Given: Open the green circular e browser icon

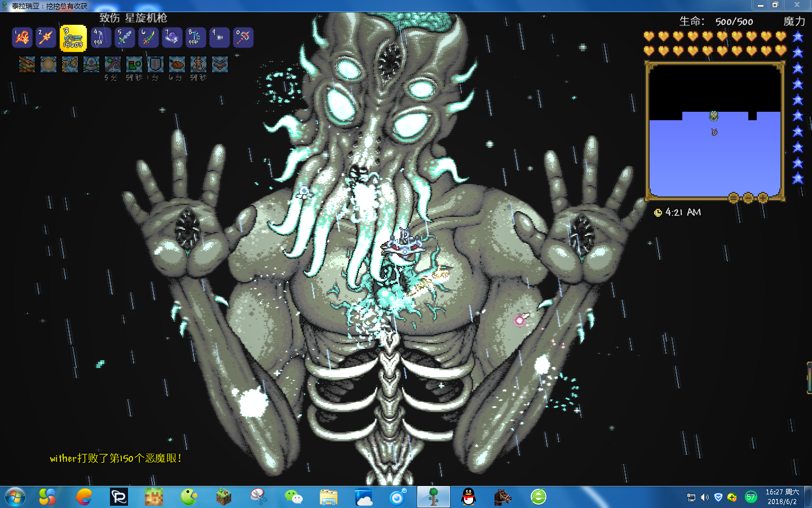Looking at the screenshot, I should [x=539, y=497].
